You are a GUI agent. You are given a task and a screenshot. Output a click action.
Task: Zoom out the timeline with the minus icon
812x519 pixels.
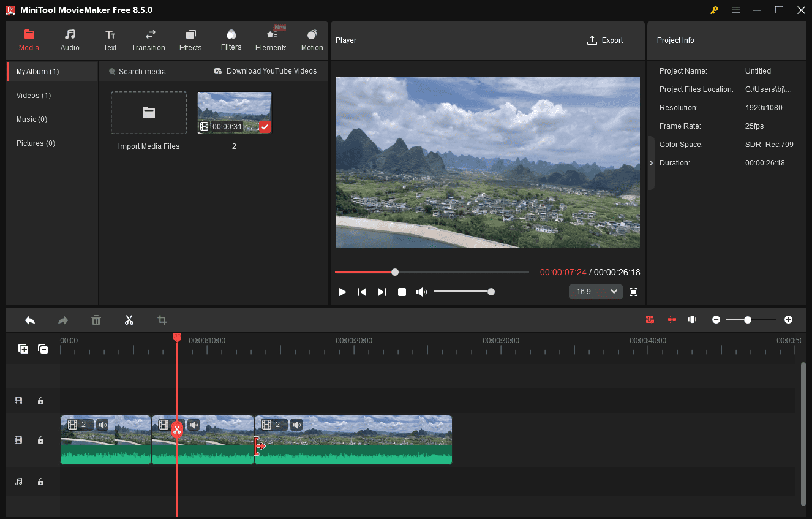click(716, 319)
